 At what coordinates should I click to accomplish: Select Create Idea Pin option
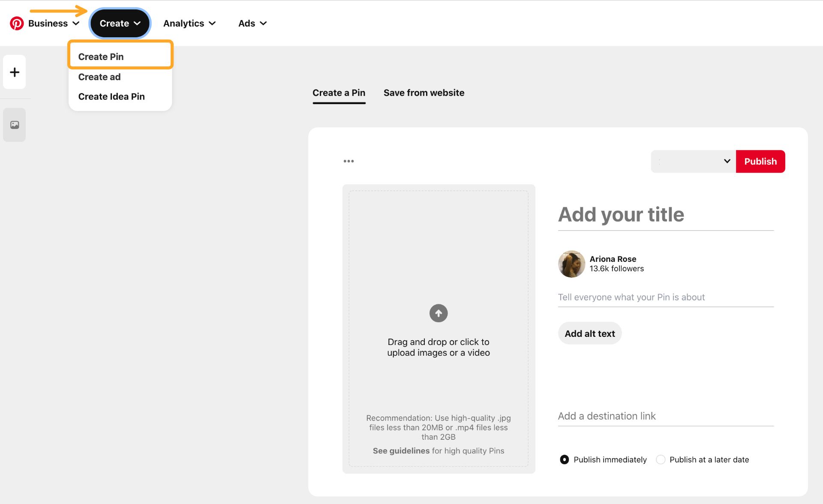coord(111,96)
